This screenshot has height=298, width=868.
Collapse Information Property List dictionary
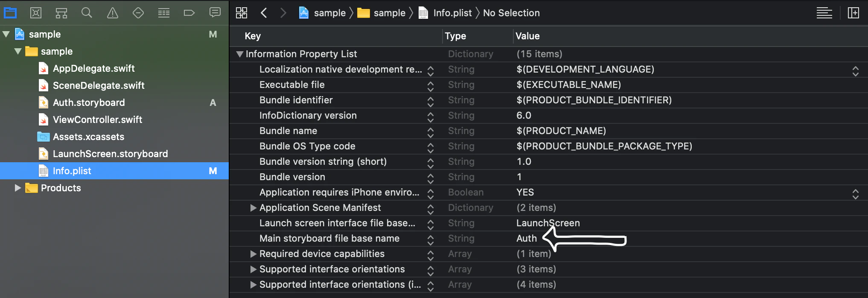[240, 54]
